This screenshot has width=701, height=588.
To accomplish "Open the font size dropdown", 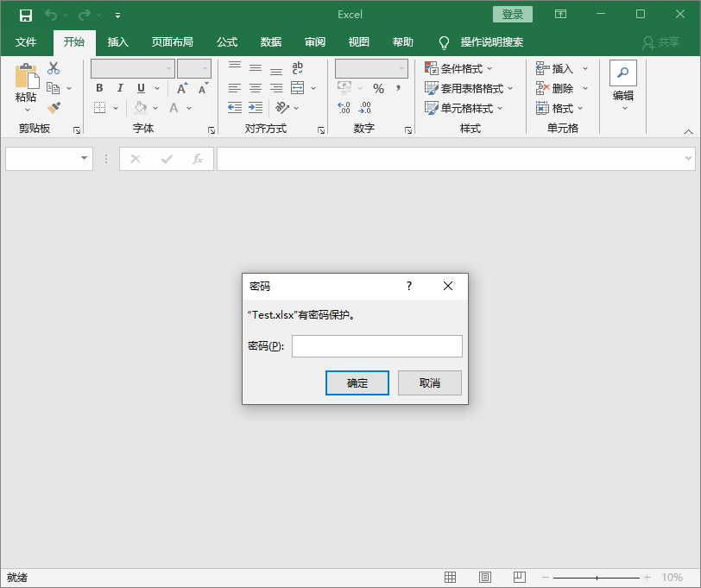I will pyautogui.click(x=204, y=67).
